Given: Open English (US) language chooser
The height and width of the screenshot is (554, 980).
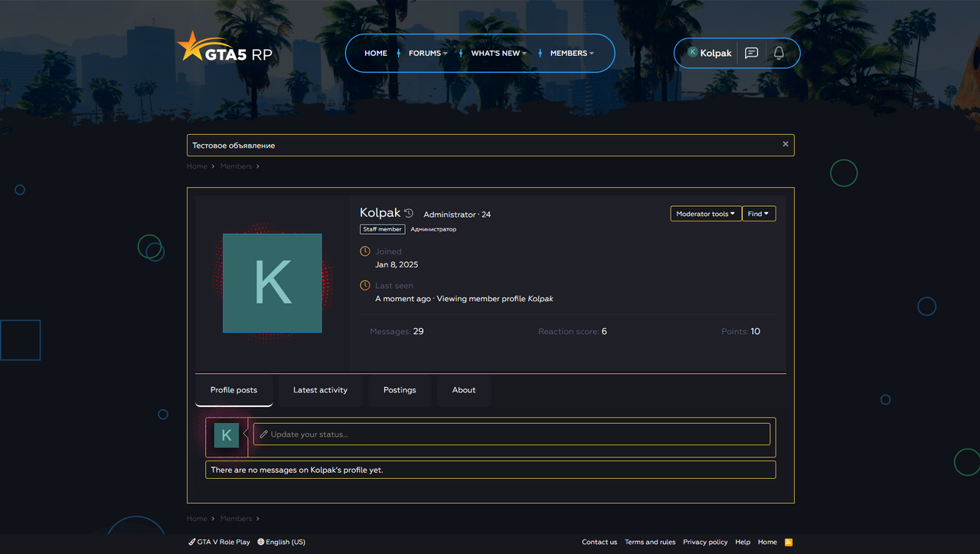Looking at the screenshot, I should pos(282,542).
